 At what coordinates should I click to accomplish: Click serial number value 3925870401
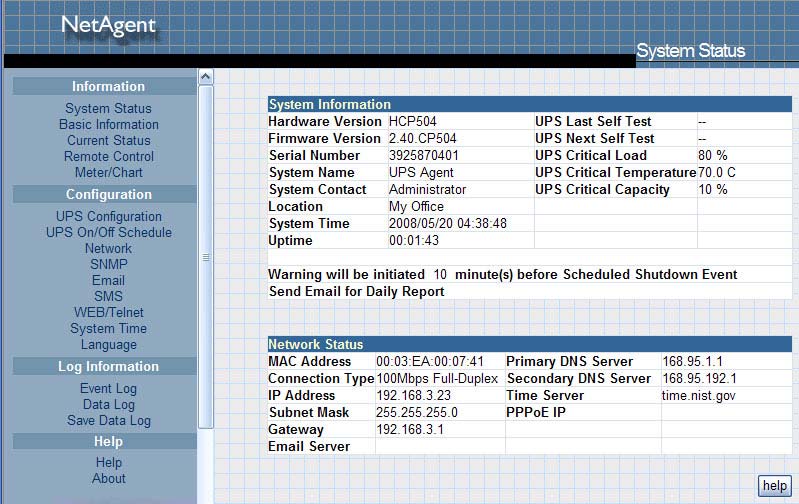click(423, 155)
